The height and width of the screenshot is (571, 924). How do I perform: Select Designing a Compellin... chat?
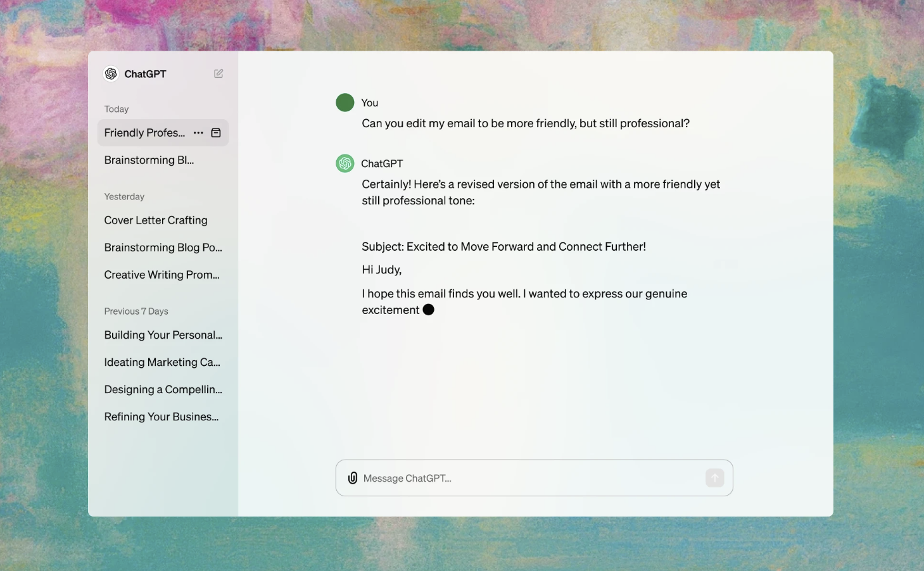click(163, 389)
